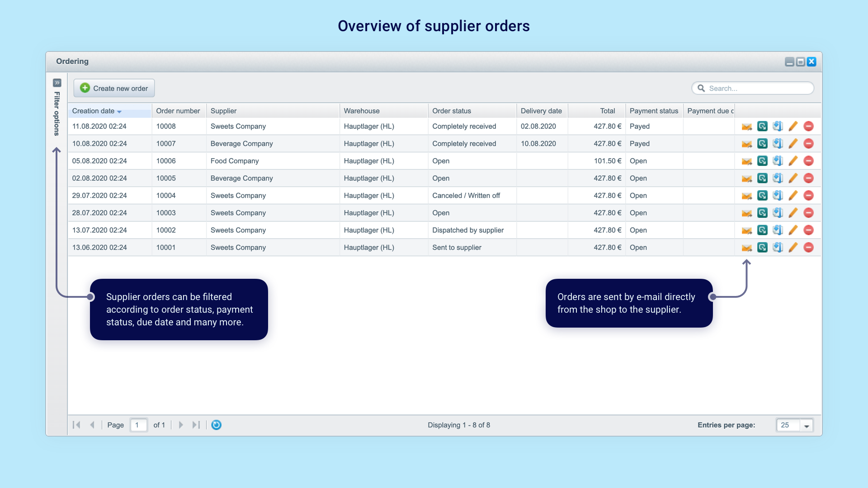Click blue stock-in icon for order 10001
Image resolution: width=868 pixels, height=488 pixels.
click(x=778, y=248)
